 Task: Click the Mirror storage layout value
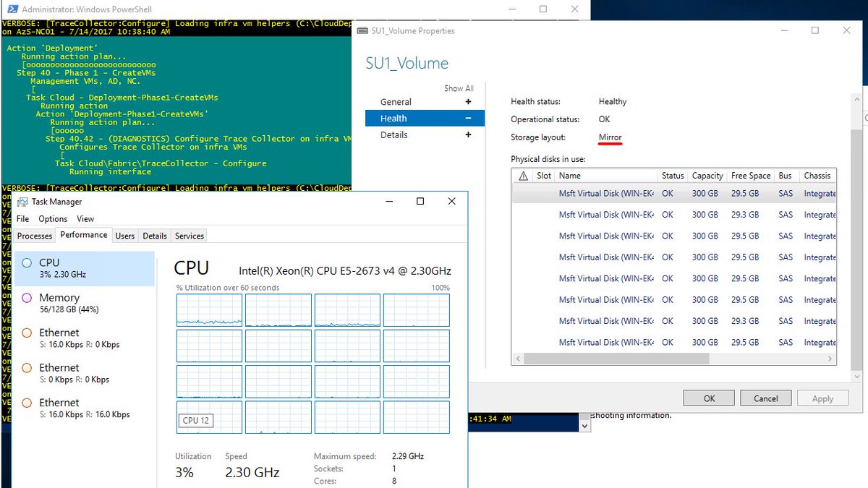coord(610,137)
